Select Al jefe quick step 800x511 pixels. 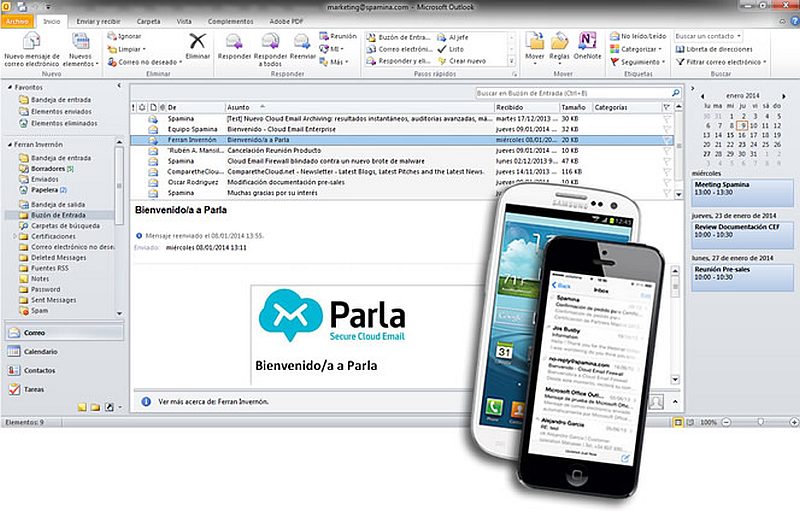[453, 37]
